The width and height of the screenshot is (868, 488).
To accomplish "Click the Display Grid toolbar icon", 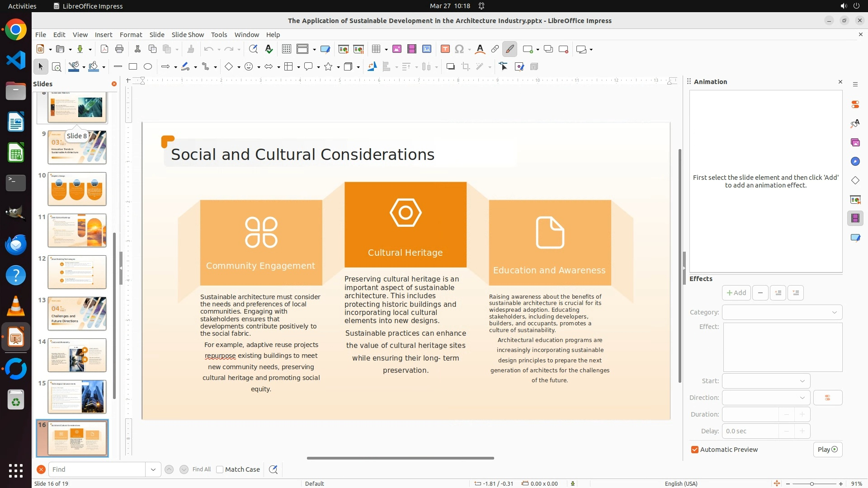I will tap(286, 49).
